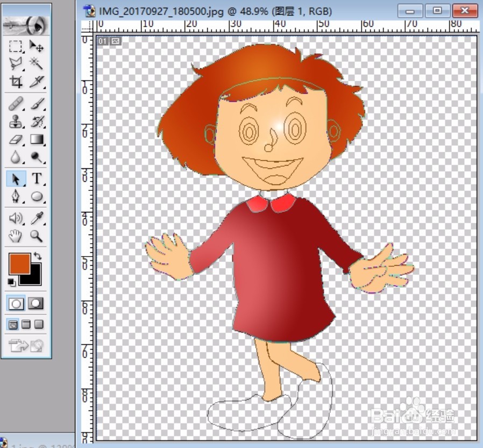The width and height of the screenshot is (483, 448).
Task: Select the Brush tool
Action: tap(37, 104)
